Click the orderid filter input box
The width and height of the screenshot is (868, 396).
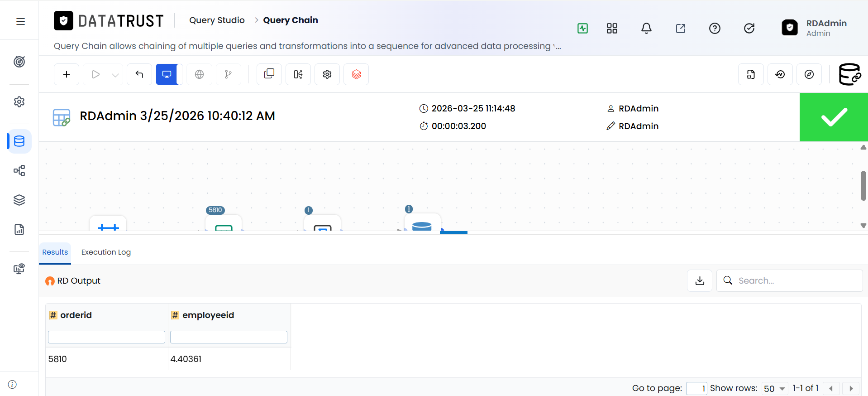coord(106,337)
